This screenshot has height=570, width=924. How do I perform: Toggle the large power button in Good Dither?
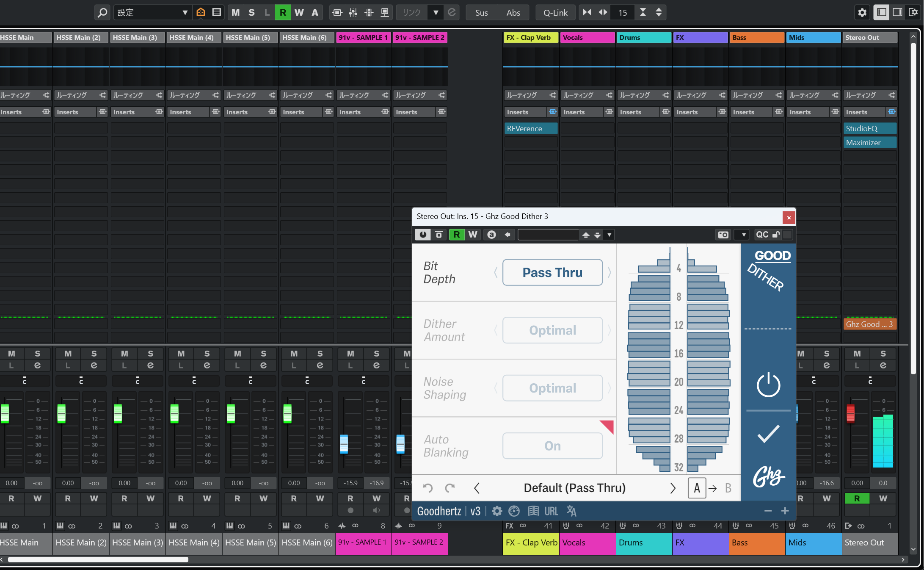(768, 385)
